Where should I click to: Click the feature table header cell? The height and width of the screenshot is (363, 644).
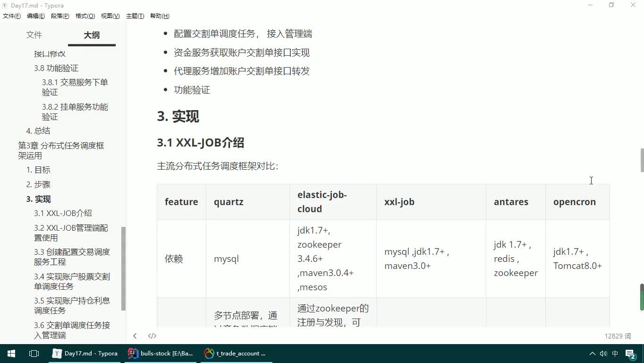click(x=181, y=202)
